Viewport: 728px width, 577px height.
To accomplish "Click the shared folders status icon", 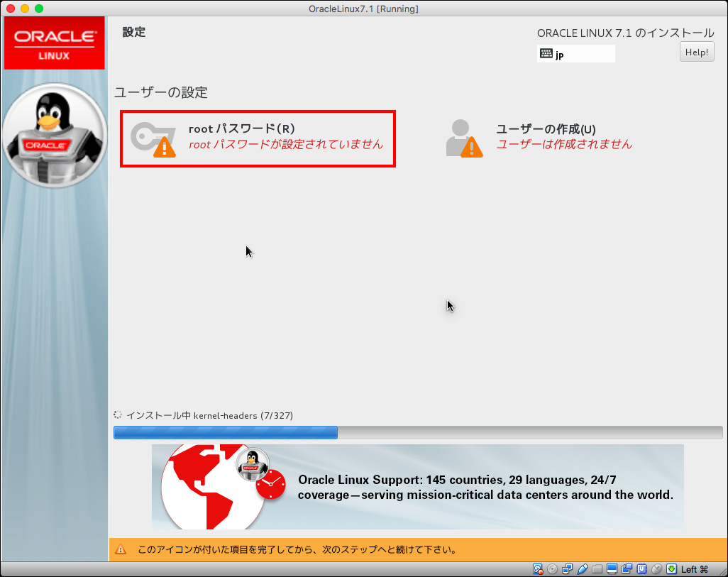I will point(597,569).
